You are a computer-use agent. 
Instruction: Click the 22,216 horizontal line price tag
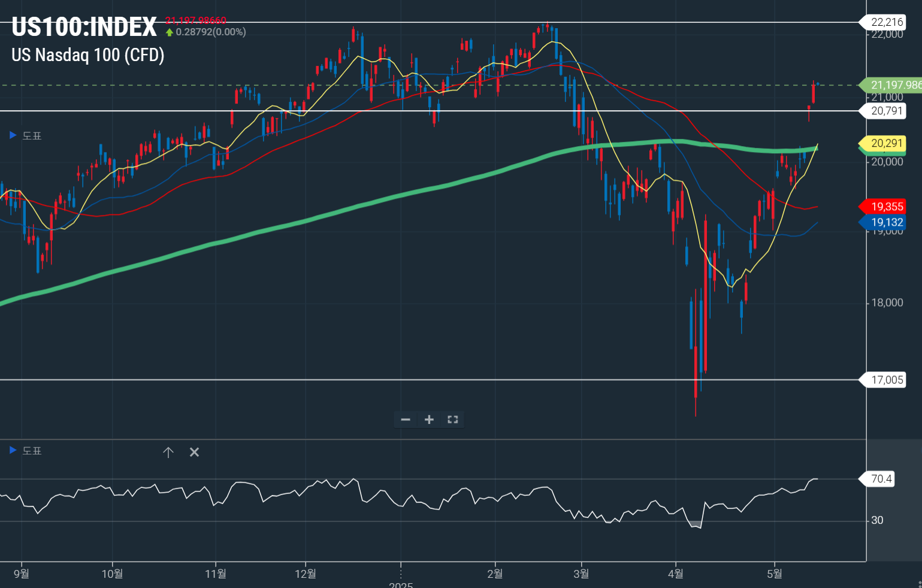click(886, 22)
